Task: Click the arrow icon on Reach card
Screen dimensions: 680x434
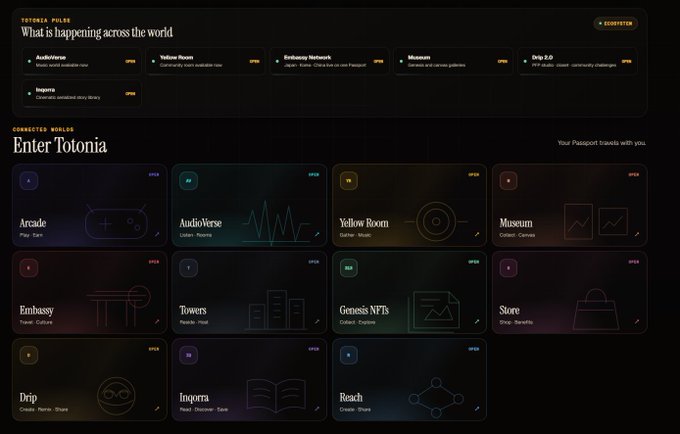Action: [477, 408]
